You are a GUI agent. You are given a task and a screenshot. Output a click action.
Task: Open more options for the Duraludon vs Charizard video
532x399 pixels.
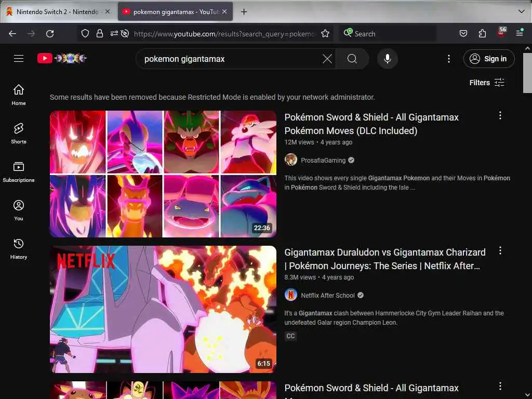tap(500, 251)
